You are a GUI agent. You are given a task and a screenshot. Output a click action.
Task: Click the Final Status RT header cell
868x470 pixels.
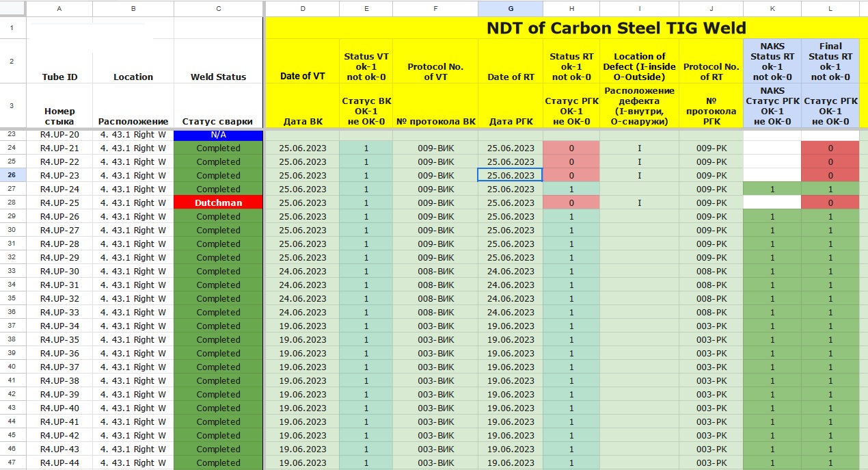[830, 62]
